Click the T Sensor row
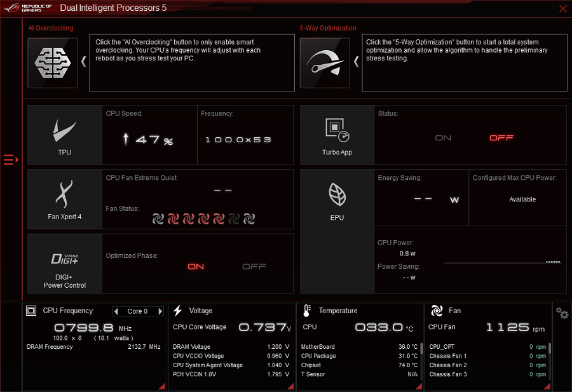 359,374
